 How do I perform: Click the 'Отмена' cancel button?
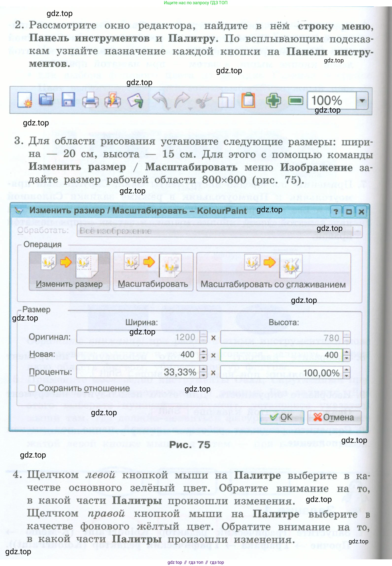[x=334, y=417]
